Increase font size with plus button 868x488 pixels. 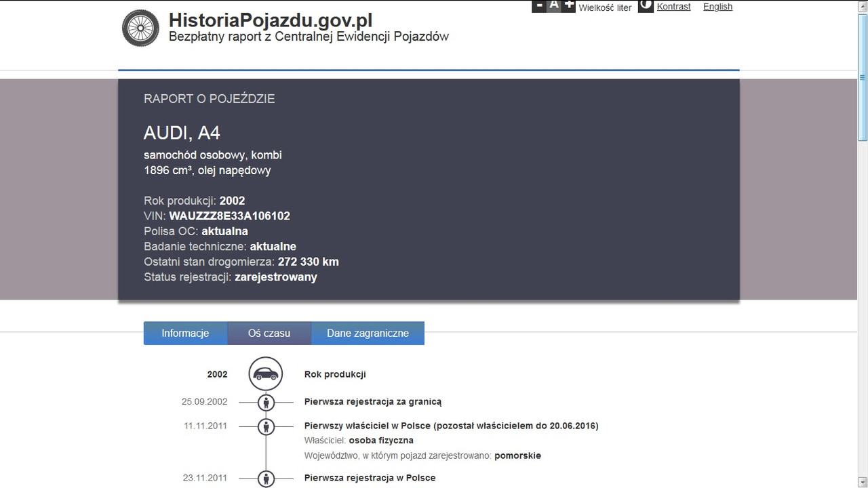pyautogui.click(x=569, y=5)
